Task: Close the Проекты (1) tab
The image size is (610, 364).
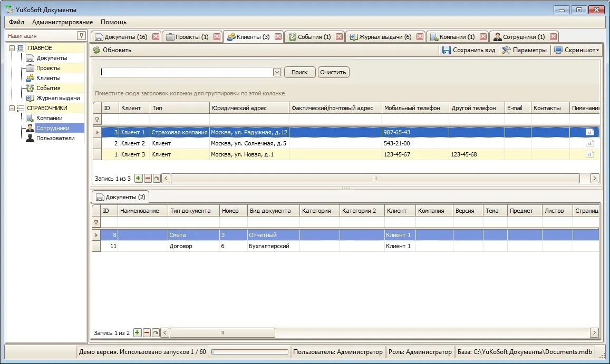Action: coord(217,37)
